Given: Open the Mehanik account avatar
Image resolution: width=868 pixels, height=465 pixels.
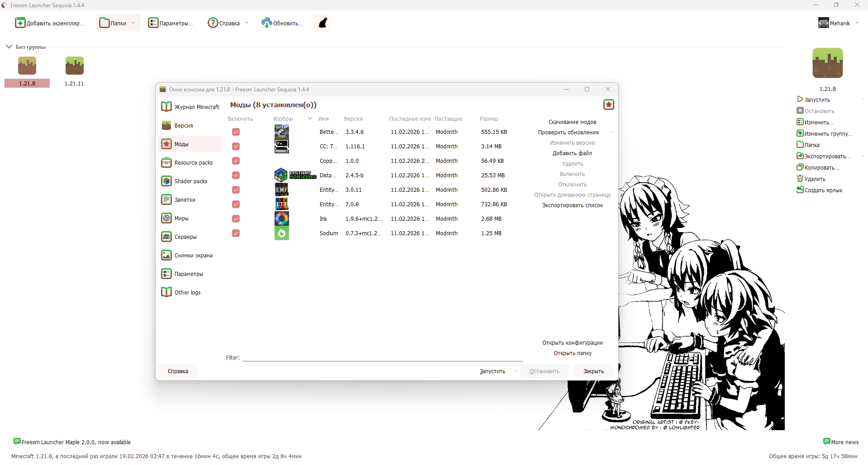Looking at the screenshot, I should click(x=823, y=23).
